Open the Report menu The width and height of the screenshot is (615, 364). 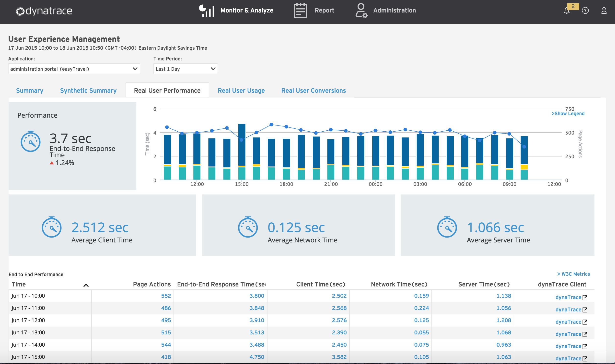[x=324, y=10]
